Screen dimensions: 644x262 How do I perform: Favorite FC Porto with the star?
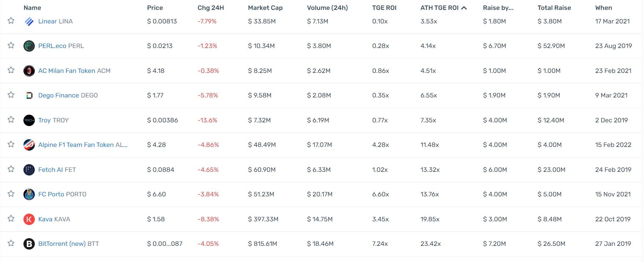(11, 194)
